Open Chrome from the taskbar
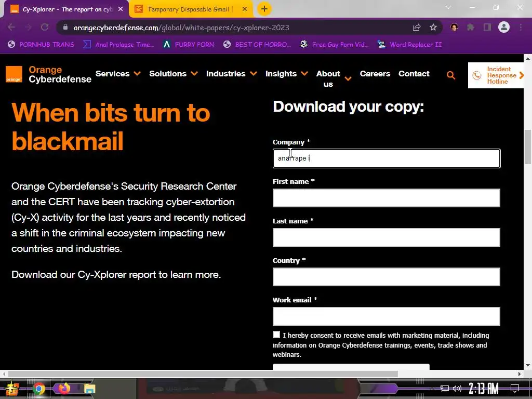The image size is (532, 399). pyautogui.click(x=38, y=389)
